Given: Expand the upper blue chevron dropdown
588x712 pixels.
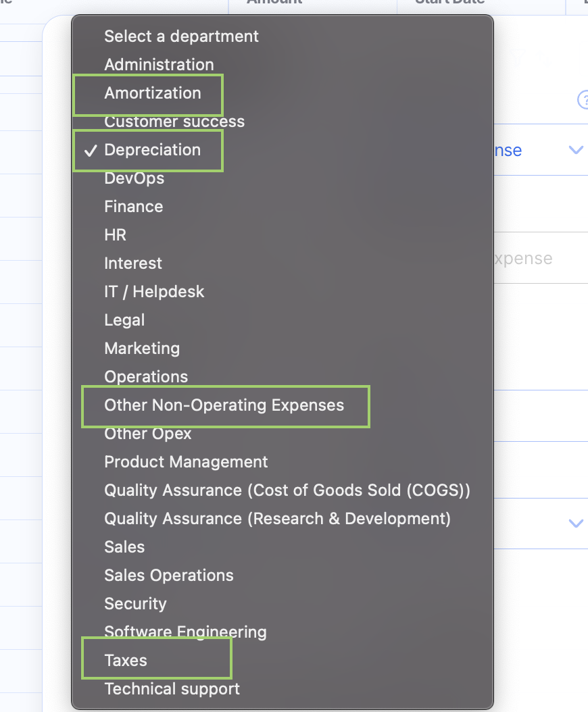Looking at the screenshot, I should [x=576, y=150].
